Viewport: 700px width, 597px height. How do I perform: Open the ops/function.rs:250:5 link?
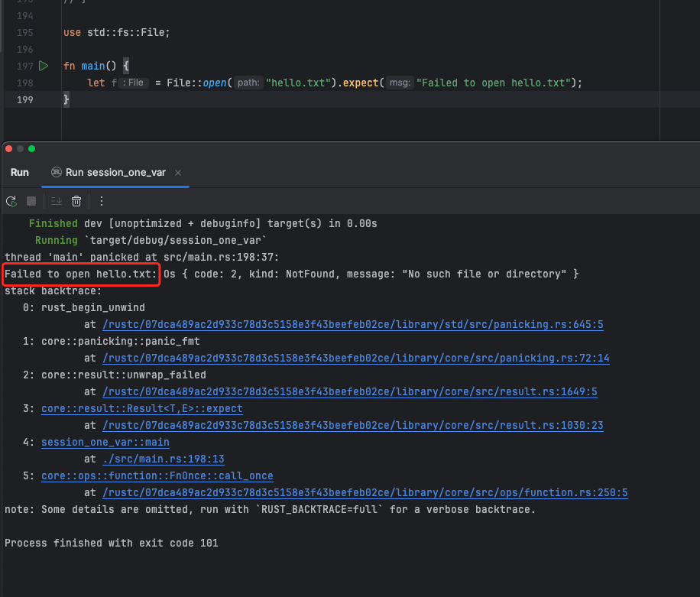[x=365, y=492]
